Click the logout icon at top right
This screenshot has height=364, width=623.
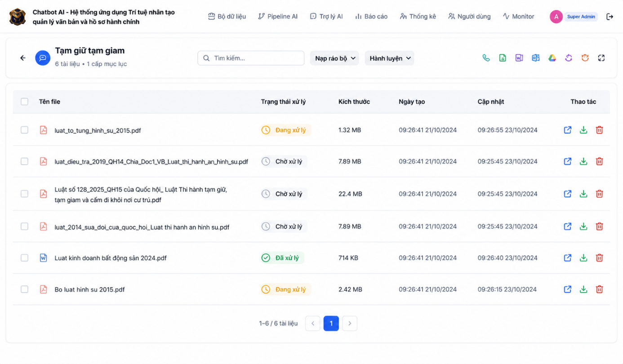(610, 17)
